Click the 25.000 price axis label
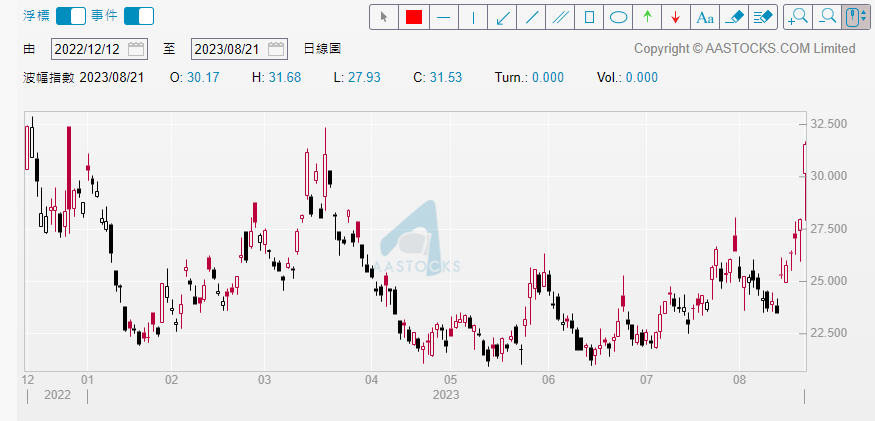This screenshot has height=421, width=875. pyautogui.click(x=831, y=281)
